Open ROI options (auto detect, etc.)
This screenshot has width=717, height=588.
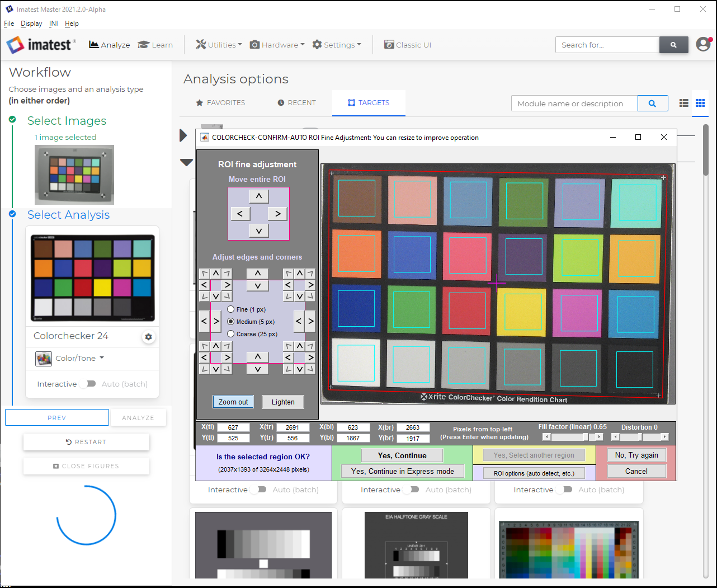pyautogui.click(x=534, y=473)
